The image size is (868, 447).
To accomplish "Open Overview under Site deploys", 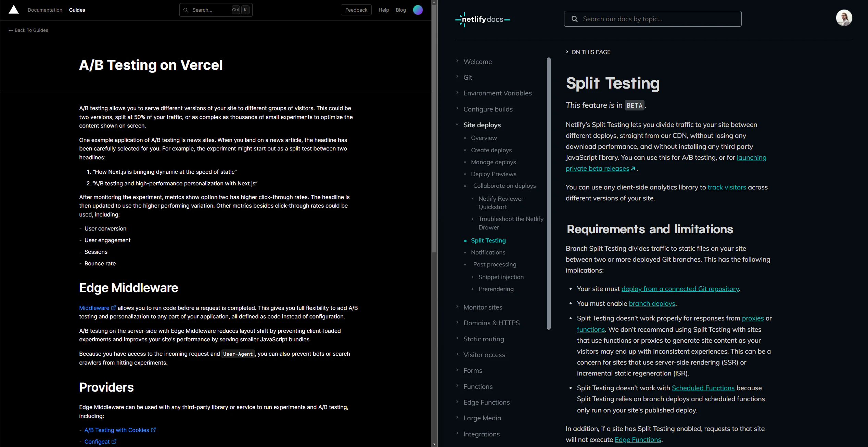I will (x=484, y=138).
